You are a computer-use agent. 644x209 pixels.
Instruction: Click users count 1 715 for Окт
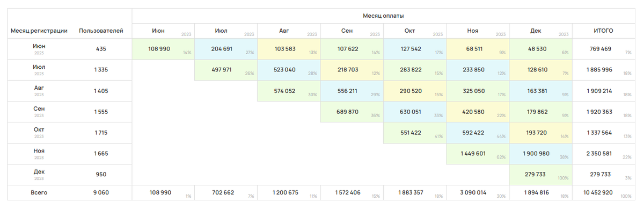(101, 133)
